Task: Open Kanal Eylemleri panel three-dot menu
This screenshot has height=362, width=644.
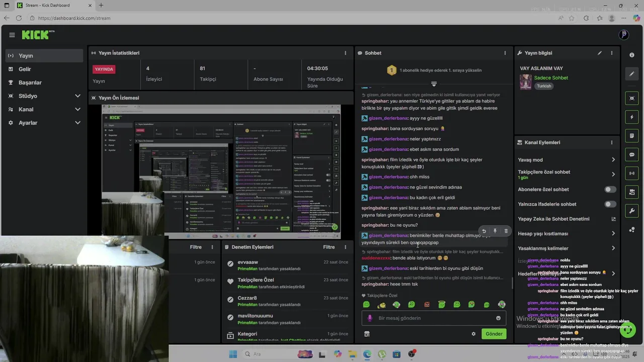Action: pos(612,142)
